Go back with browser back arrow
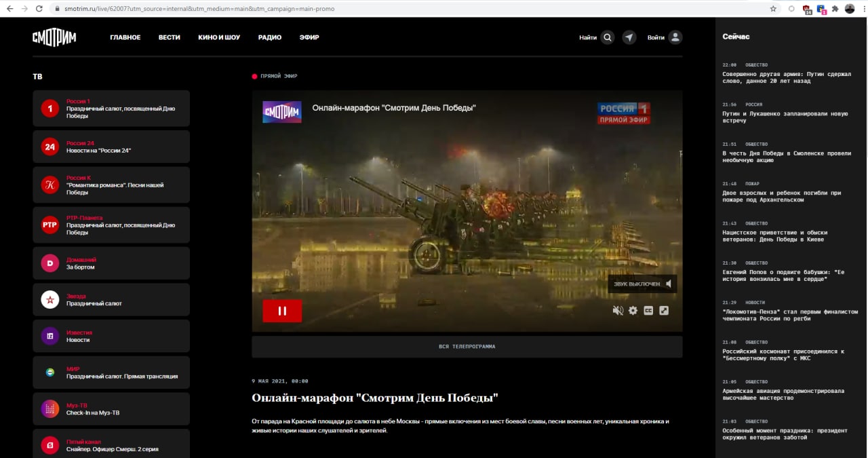This screenshot has width=868, height=458. [x=9, y=9]
